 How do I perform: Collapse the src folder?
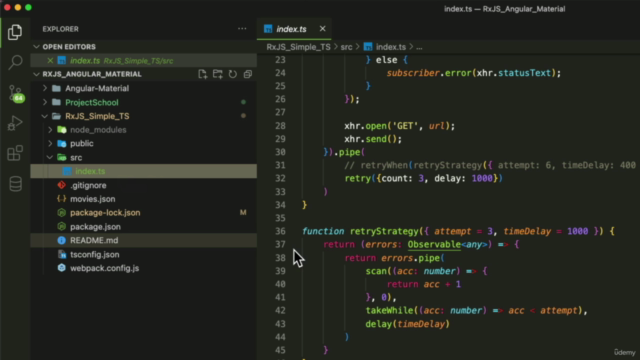[x=76, y=158]
